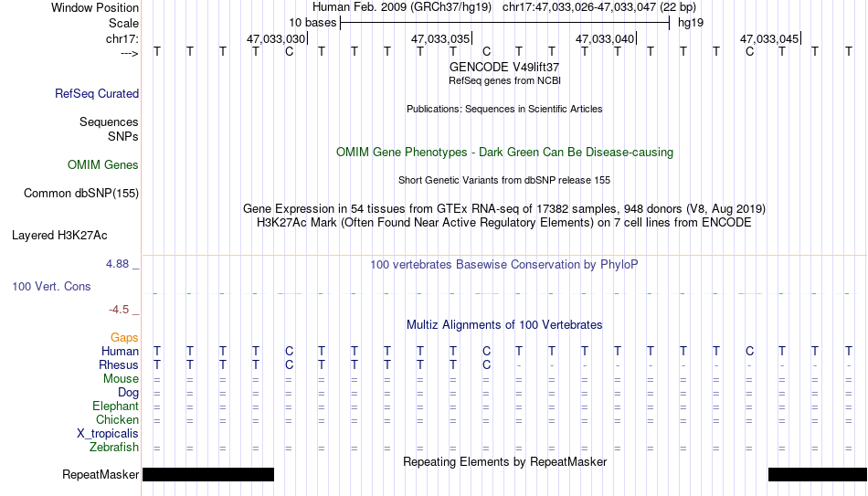
Task: Click the 47,033,030 ruler position
Action: [276, 39]
